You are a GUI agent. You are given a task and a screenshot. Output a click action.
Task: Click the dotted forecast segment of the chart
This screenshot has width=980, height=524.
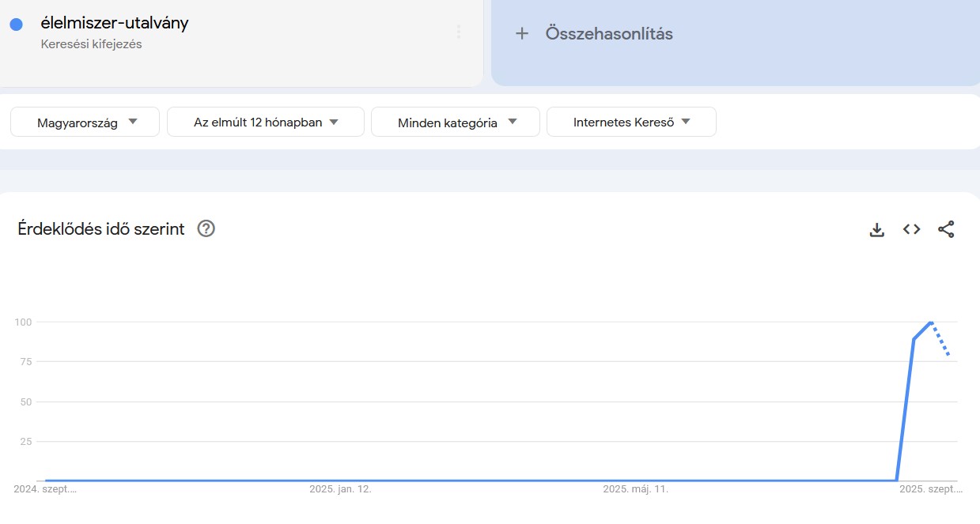[941, 340]
